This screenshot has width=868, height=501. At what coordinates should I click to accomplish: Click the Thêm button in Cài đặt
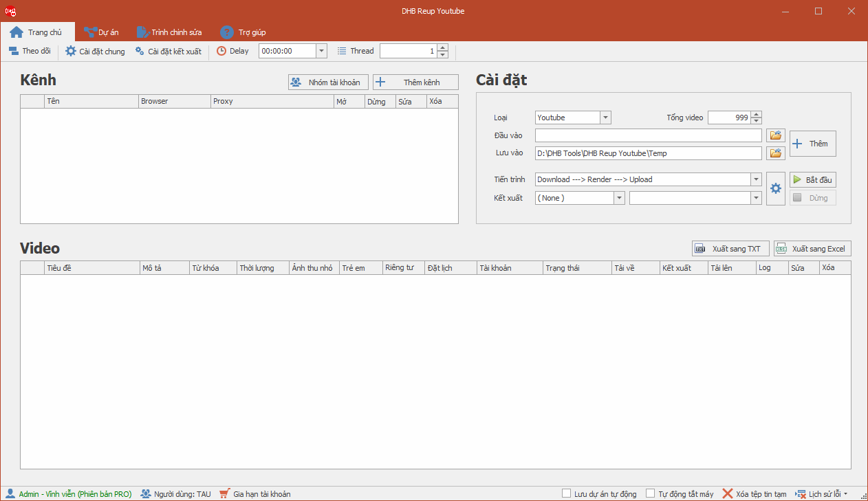pyautogui.click(x=813, y=144)
